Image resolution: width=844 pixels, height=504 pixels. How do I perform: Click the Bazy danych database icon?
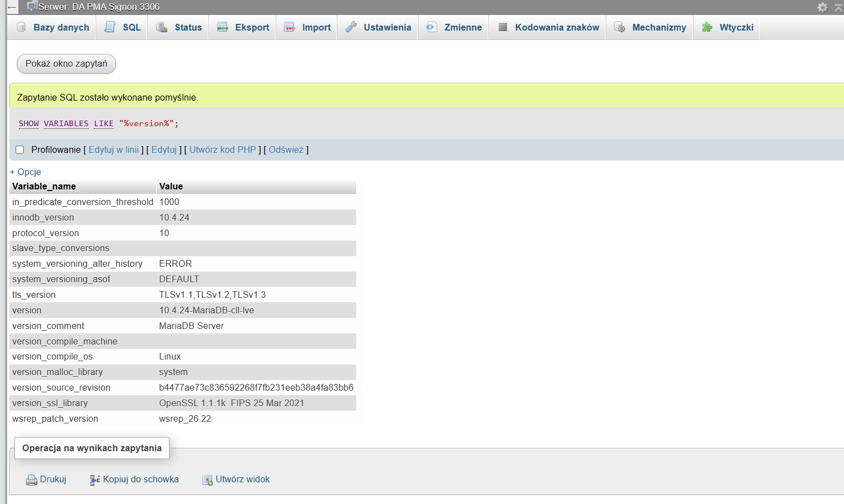click(x=21, y=27)
